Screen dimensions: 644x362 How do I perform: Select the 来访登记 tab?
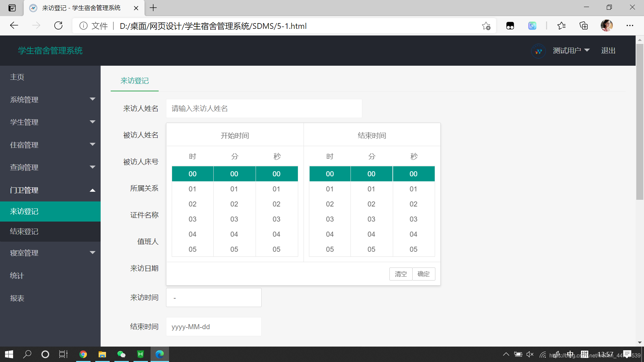(x=135, y=81)
